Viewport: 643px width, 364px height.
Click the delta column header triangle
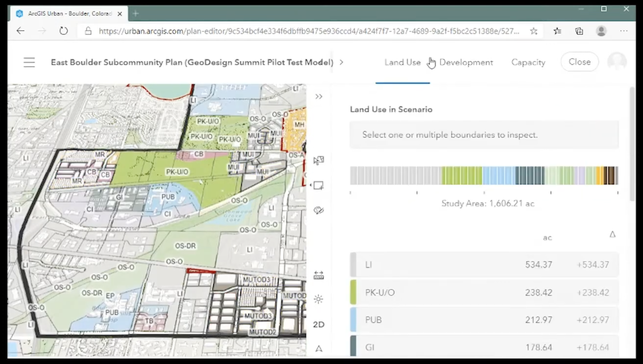[612, 234]
